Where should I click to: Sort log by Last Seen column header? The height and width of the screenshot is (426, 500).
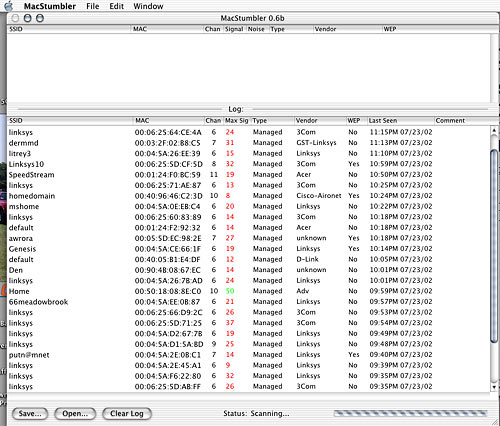(400, 121)
